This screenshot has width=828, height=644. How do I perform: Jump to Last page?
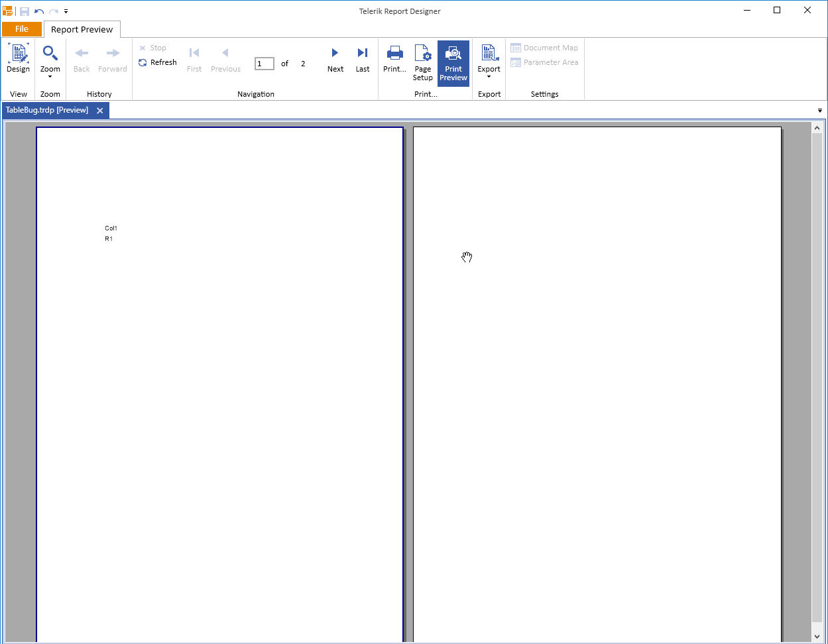[363, 59]
